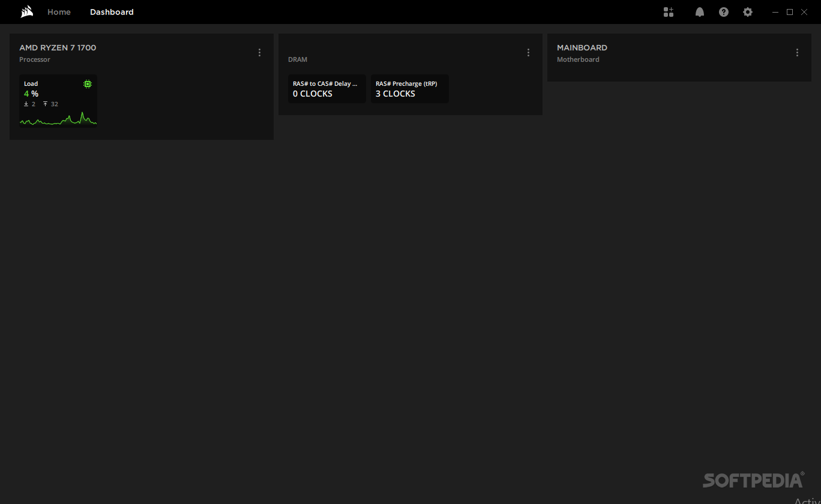Click the DRAM label

coord(298,59)
